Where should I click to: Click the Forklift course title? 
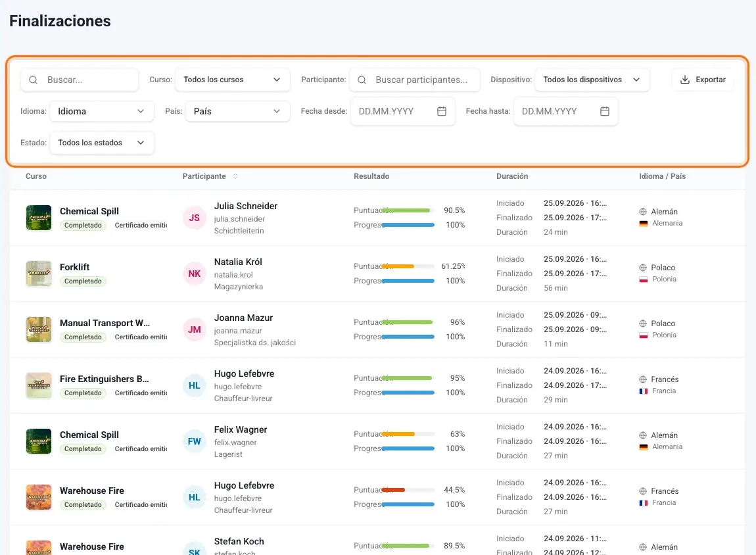pos(75,268)
